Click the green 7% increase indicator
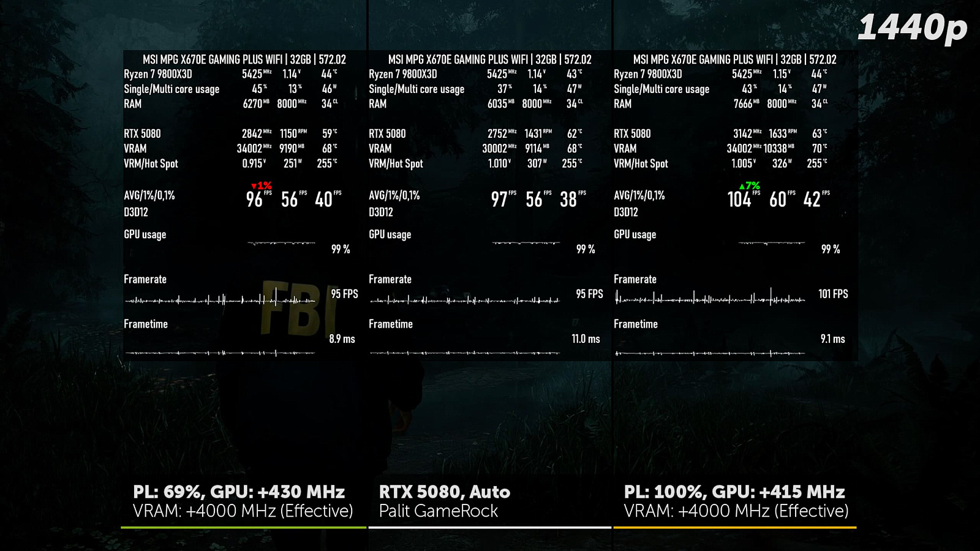Image resolution: width=980 pixels, height=551 pixels. click(x=750, y=186)
